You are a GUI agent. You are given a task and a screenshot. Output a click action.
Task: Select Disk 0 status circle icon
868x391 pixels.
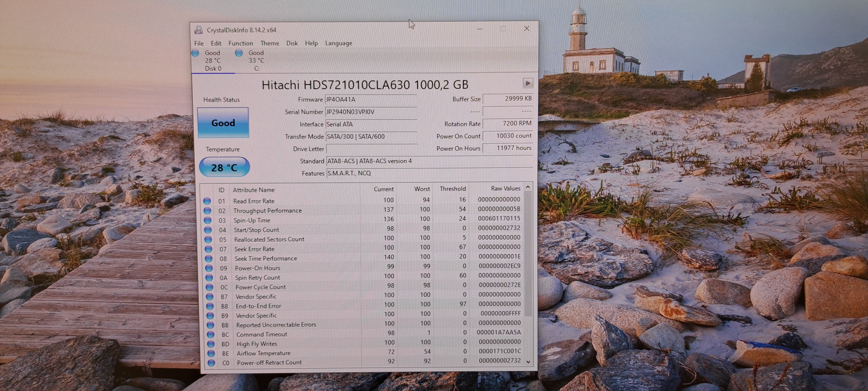195,53
